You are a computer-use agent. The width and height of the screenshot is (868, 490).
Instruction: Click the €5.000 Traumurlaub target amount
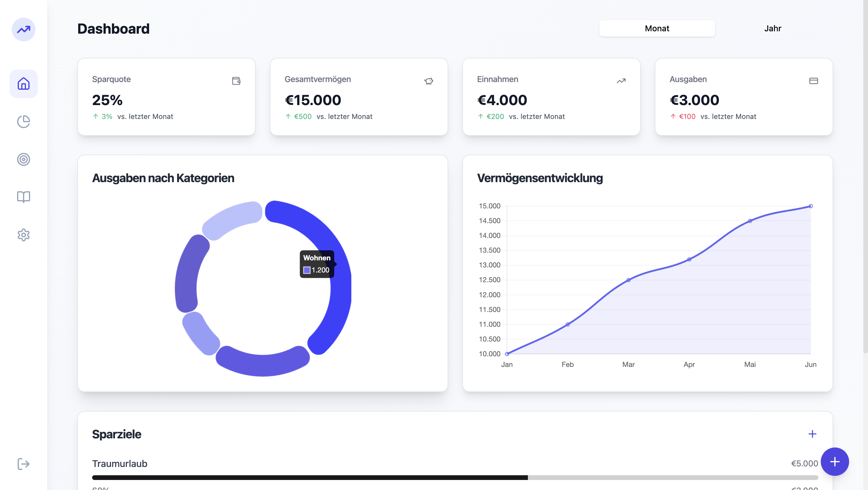tap(804, 463)
